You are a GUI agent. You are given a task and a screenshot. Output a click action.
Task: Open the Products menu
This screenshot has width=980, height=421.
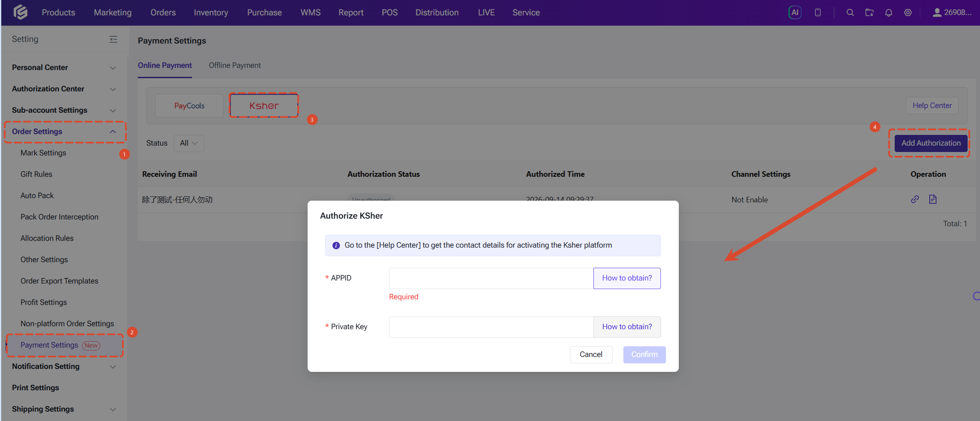(x=58, y=12)
